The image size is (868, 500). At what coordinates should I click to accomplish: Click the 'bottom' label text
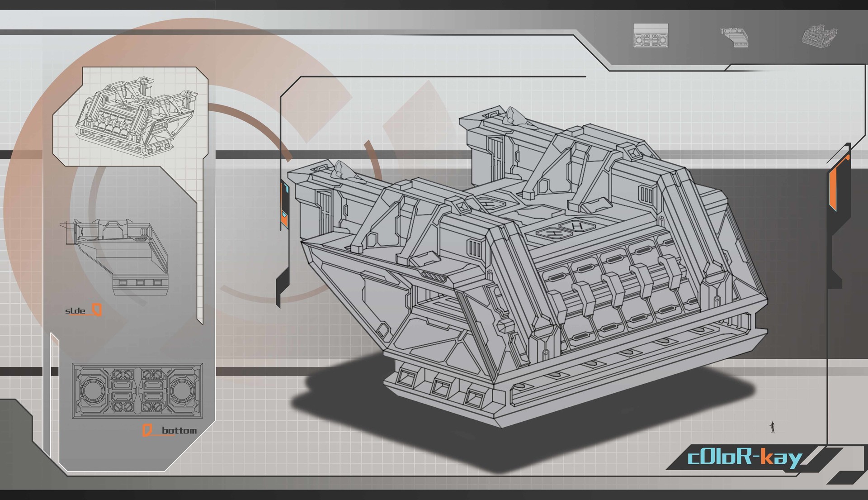point(179,430)
